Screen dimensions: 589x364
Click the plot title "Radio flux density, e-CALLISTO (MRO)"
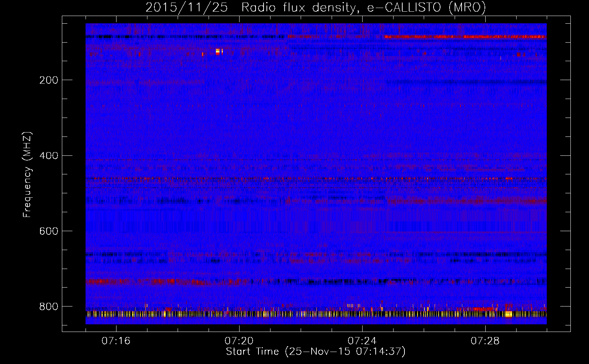363,8
